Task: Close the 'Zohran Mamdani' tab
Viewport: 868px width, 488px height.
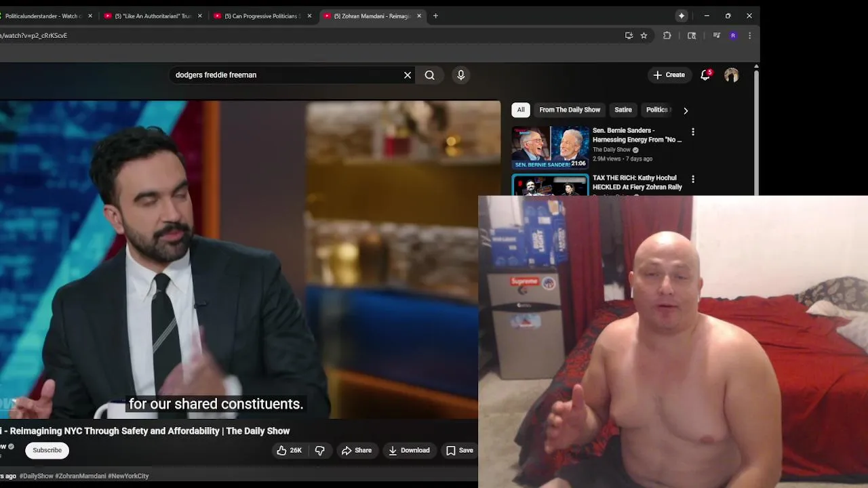Action: [x=418, y=16]
